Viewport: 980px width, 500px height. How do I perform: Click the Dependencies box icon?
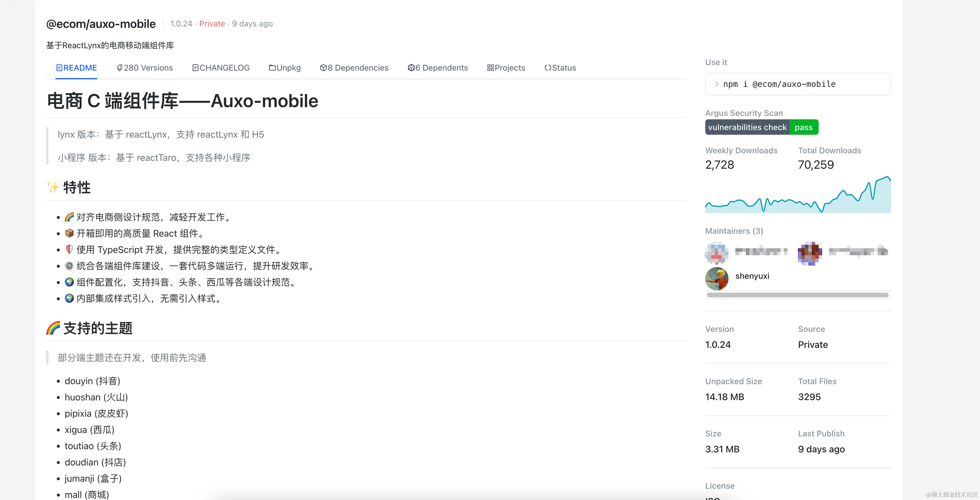[x=323, y=68]
